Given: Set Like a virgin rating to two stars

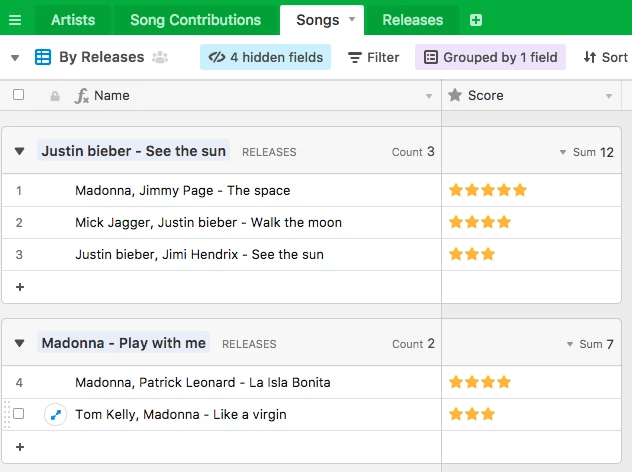Looking at the screenshot, I should pyautogui.click(x=472, y=414).
